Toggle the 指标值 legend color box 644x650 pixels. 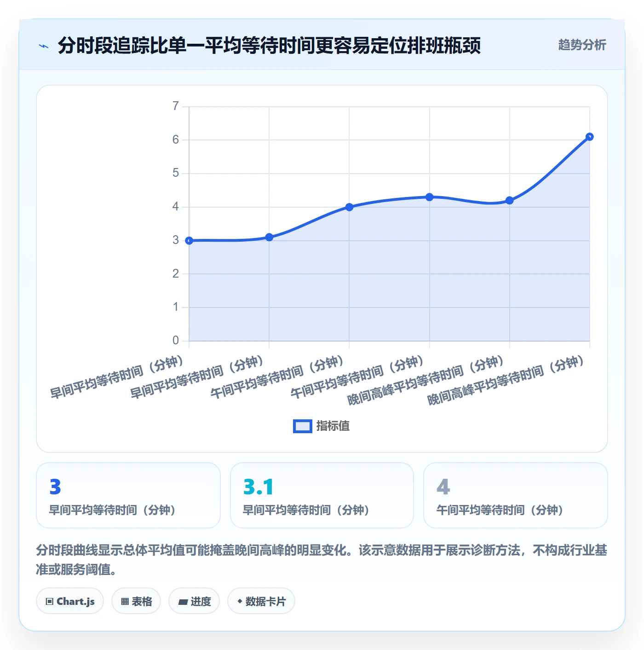click(x=303, y=426)
